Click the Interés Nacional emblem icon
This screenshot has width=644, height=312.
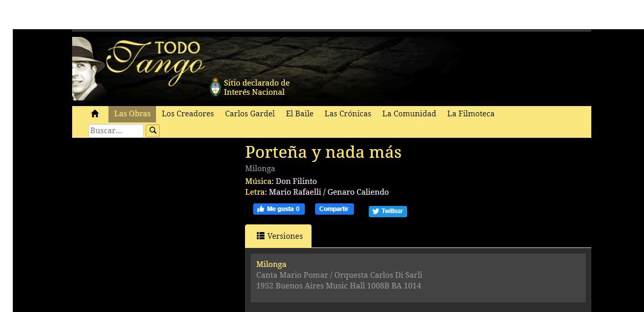coord(215,87)
